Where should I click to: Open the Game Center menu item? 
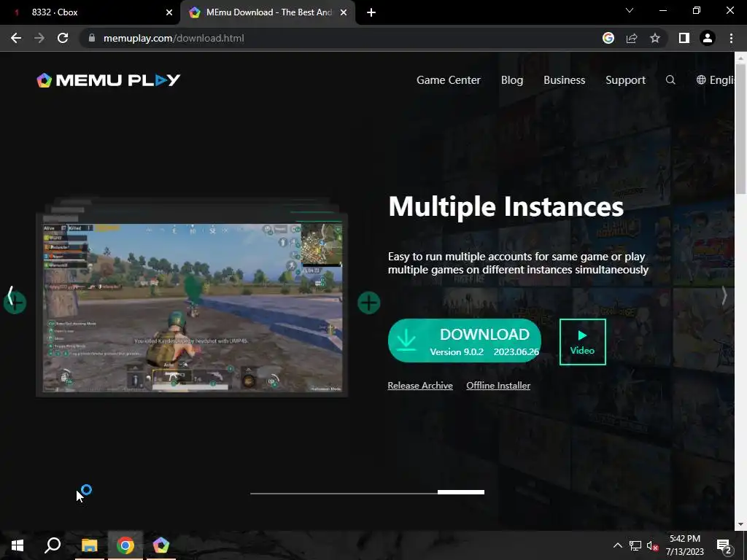click(x=449, y=80)
